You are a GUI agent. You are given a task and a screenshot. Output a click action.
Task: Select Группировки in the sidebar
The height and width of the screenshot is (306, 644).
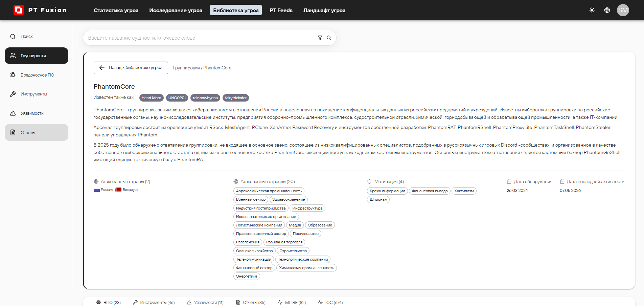pyautogui.click(x=37, y=56)
